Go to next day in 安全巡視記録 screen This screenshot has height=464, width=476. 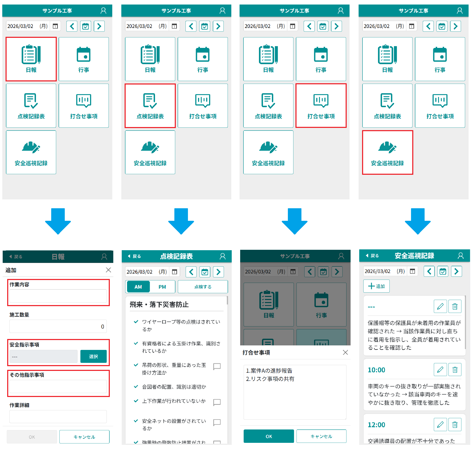click(456, 271)
